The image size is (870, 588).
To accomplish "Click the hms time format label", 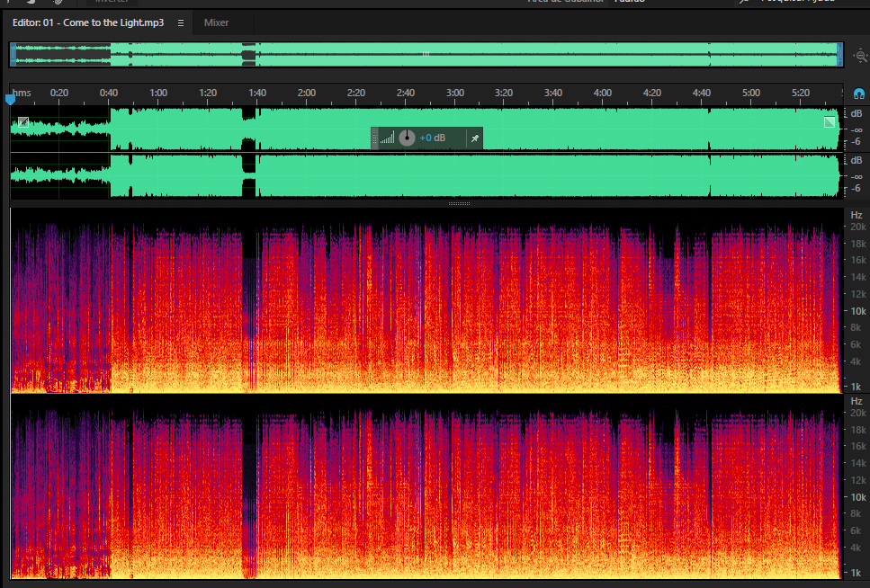I will (x=22, y=93).
